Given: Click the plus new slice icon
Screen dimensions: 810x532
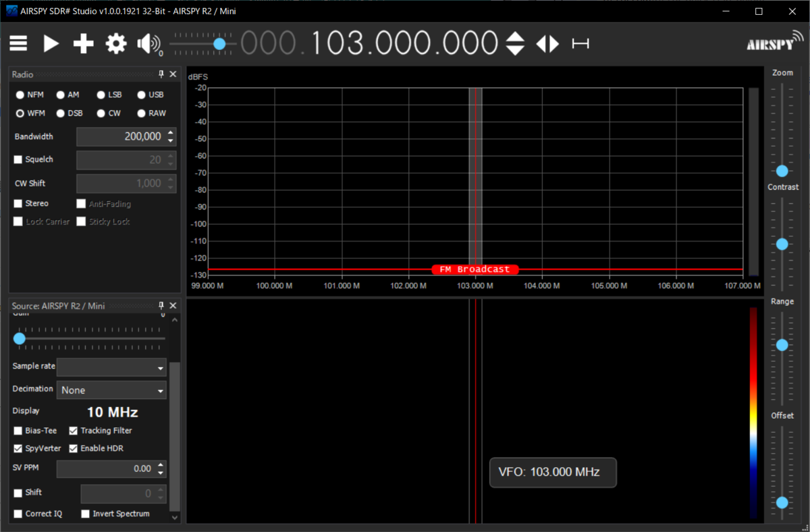Looking at the screenshot, I should tap(83, 44).
